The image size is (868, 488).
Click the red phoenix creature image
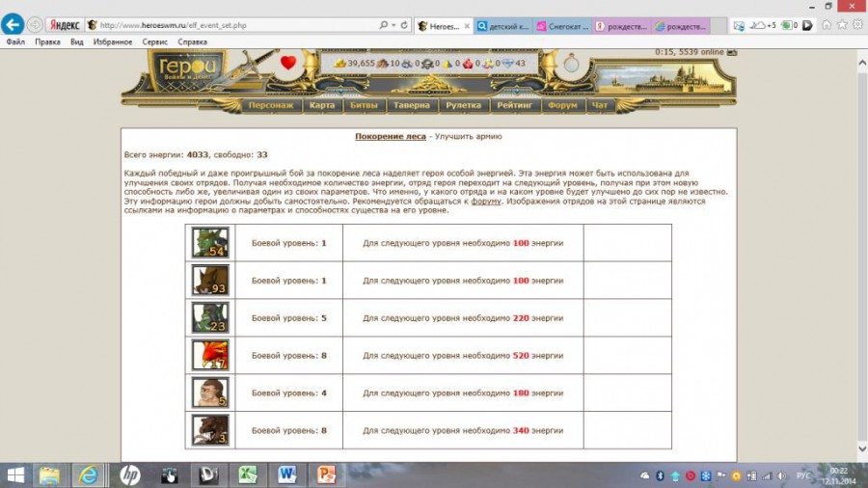[x=210, y=356]
